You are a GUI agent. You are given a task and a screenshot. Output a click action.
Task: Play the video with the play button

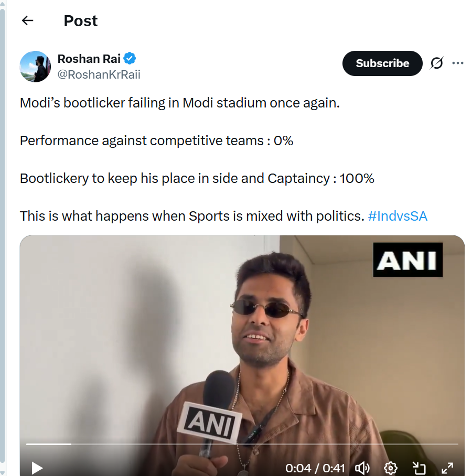pos(37,468)
